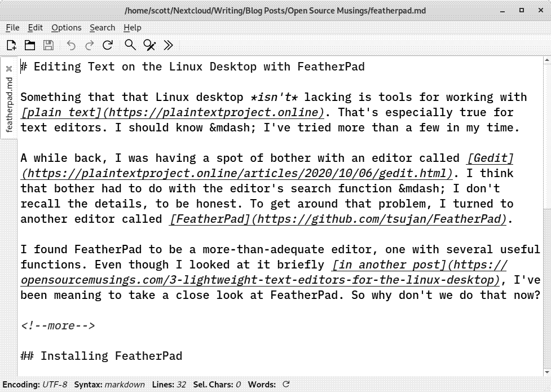Reload the document with the circular arrow icon
The width and height of the screenshot is (551, 392).
(108, 45)
